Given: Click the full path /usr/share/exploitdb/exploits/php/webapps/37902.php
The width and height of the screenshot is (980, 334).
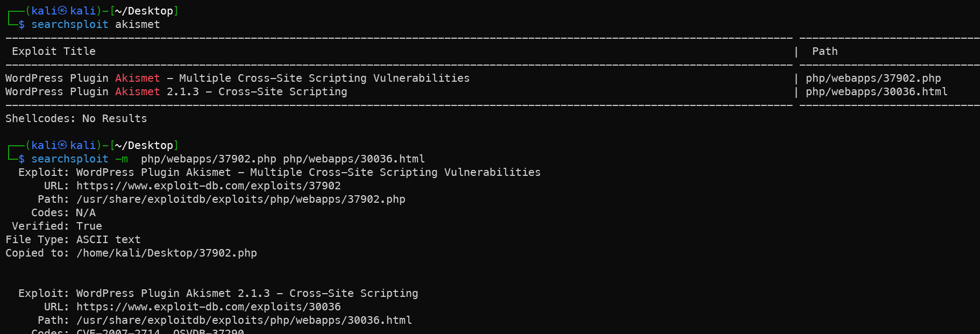Looking at the screenshot, I should pyautogui.click(x=241, y=199).
